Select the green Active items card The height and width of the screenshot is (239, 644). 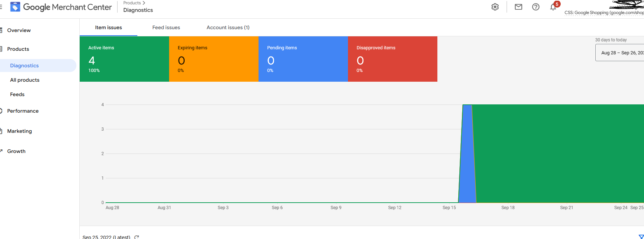click(124, 59)
